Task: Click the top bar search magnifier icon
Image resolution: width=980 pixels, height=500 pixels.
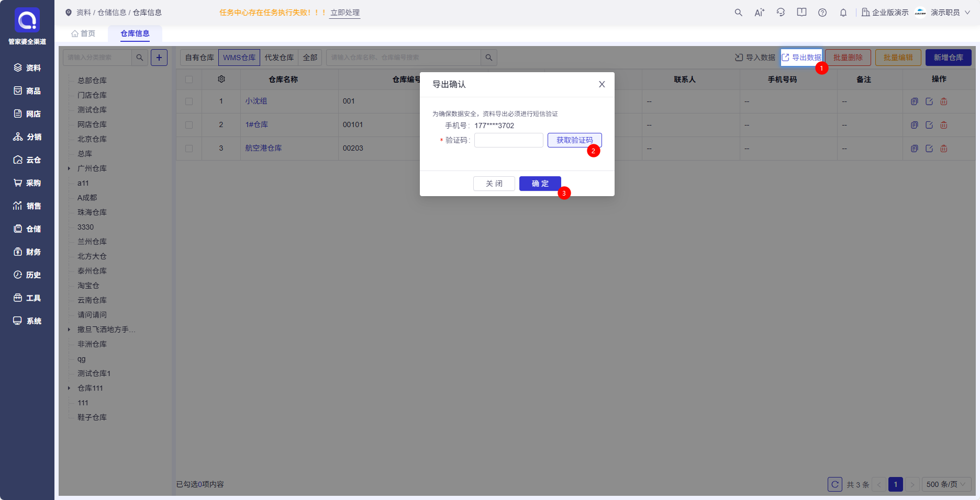Action: click(x=738, y=13)
